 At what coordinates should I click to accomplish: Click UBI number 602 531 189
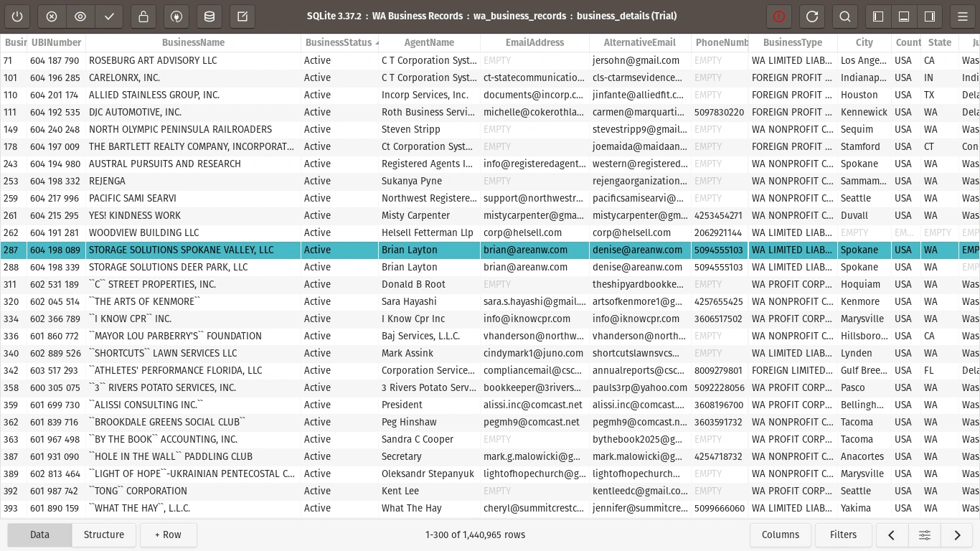pyautogui.click(x=56, y=284)
